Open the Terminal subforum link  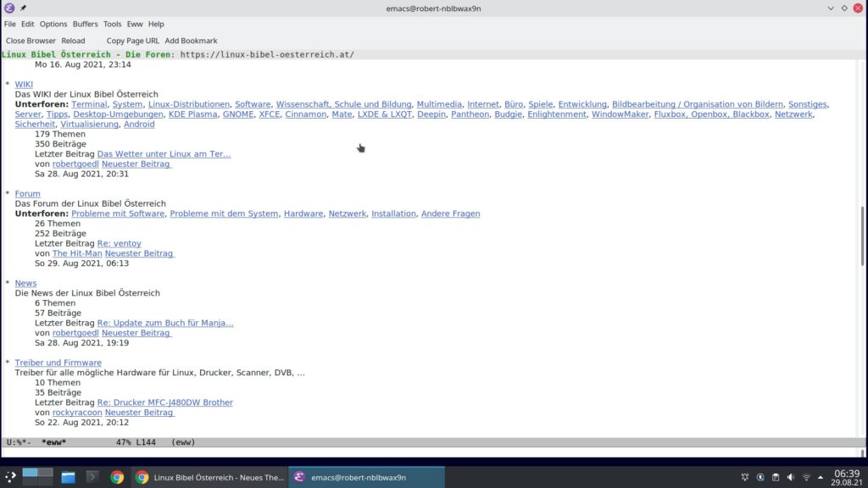89,104
